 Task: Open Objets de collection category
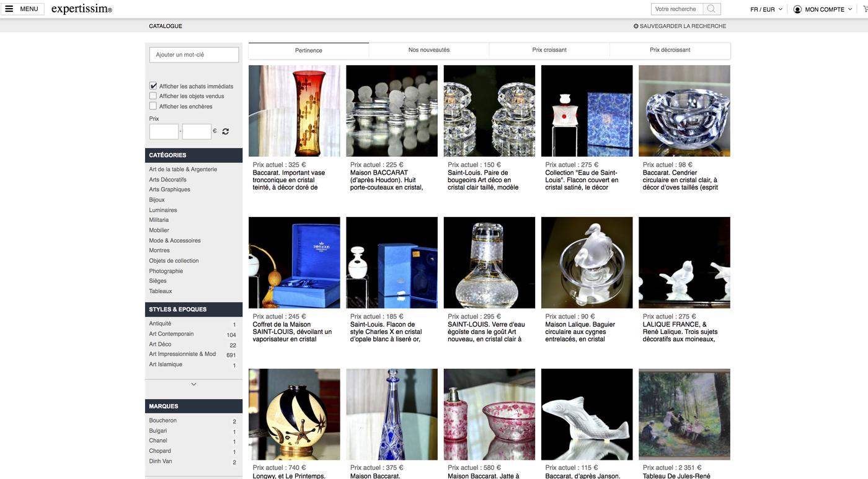tap(174, 261)
